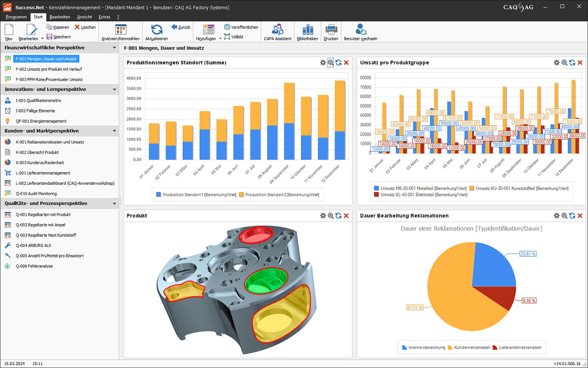Open Q-010 Audit Monitoring
Viewport: 588px width, 368px height.
[36, 194]
